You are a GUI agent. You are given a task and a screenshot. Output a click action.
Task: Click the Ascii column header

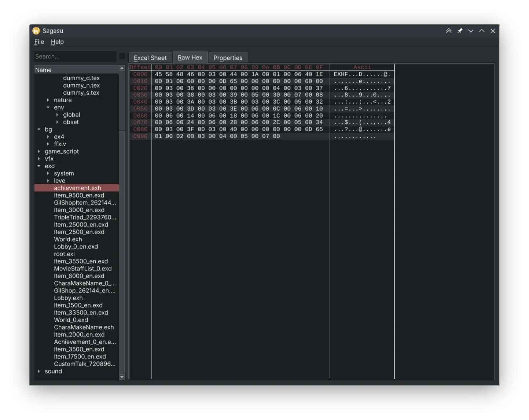point(362,67)
